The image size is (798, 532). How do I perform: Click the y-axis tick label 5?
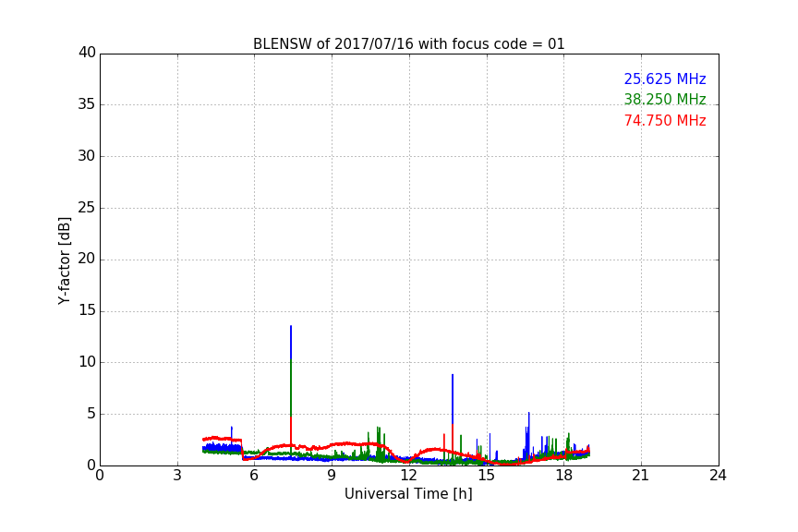pyautogui.click(x=91, y=414)
